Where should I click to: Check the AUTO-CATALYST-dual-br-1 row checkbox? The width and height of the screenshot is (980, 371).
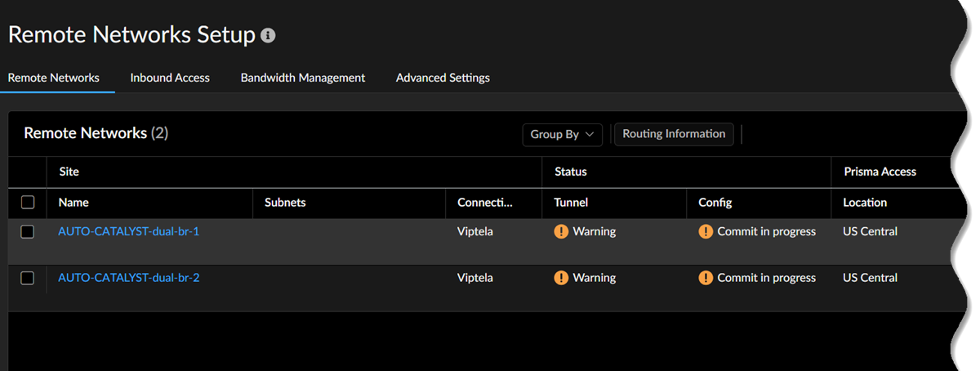tap(28, 232)
